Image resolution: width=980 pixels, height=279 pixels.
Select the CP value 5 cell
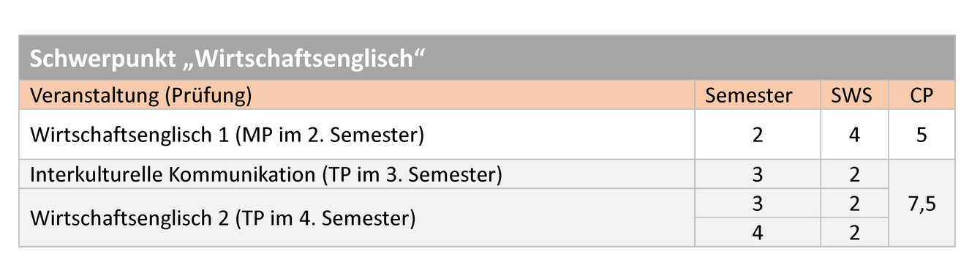coord(921,135)
